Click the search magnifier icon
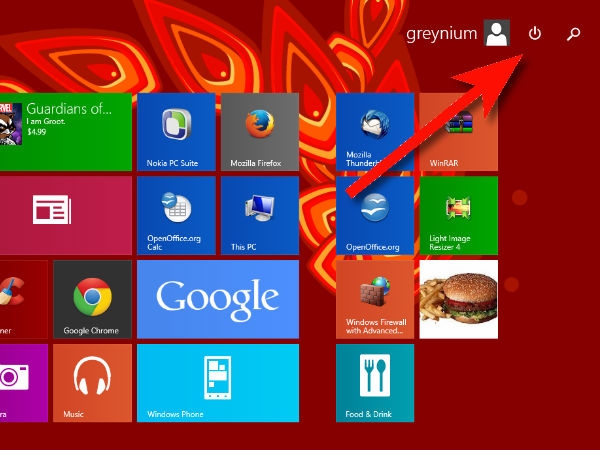The height and width of the screenshot is (450, 600). click(x=573, y=34)
